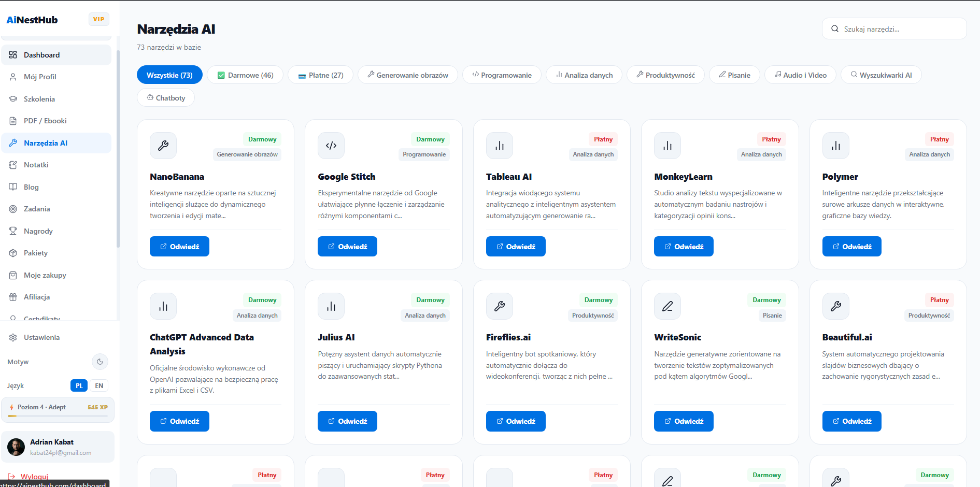Filter tools by Darmowe (46)
Screen dimensions: 980x487
245,75
